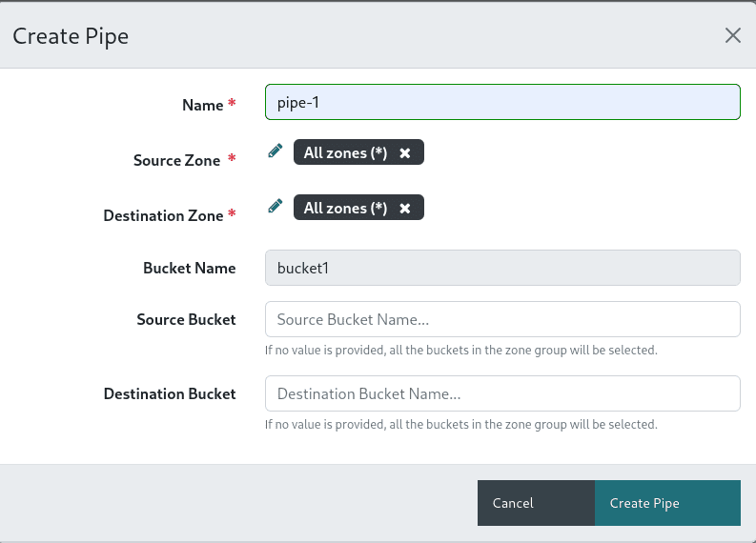The width and height of the screenshot is (756, 543).
Task: Remove the All zones tag from Destination Zone
Action: pyautogui.click(x=405, y=209)
